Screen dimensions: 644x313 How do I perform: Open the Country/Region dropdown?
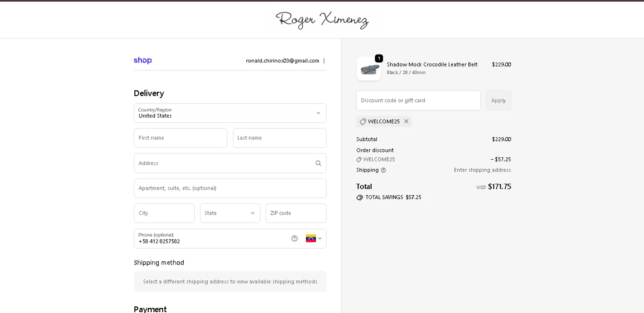[x=230, y=113]
